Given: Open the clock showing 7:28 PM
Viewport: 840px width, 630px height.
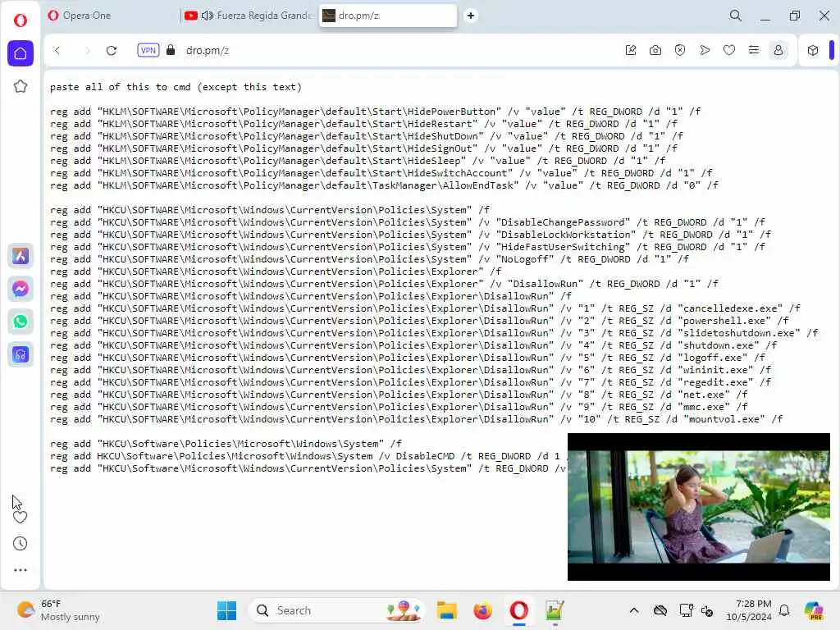Looking at the screenshot, I should pyautogui.click(x=748, y=610).
